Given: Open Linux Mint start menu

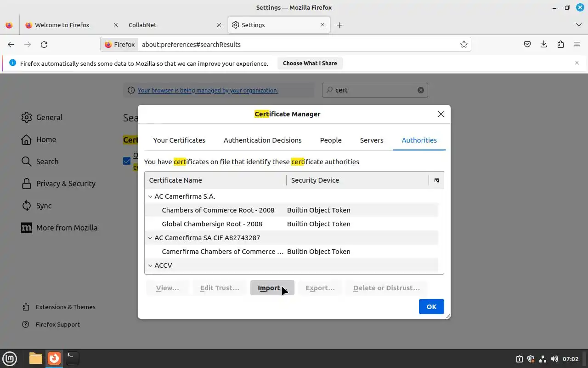Looking at the screenshot, I should tap(10, 358).
